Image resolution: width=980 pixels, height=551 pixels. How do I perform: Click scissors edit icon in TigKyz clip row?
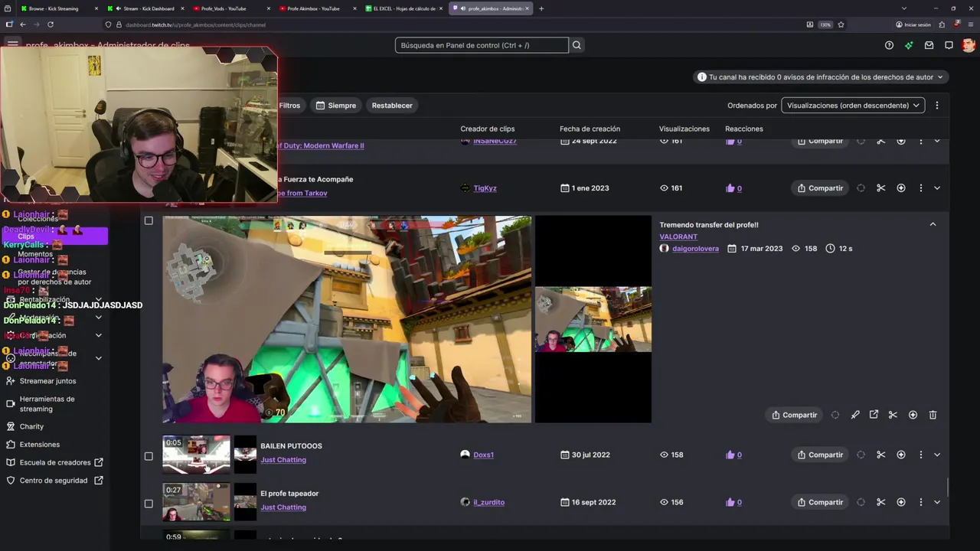(x=880, y=188)
